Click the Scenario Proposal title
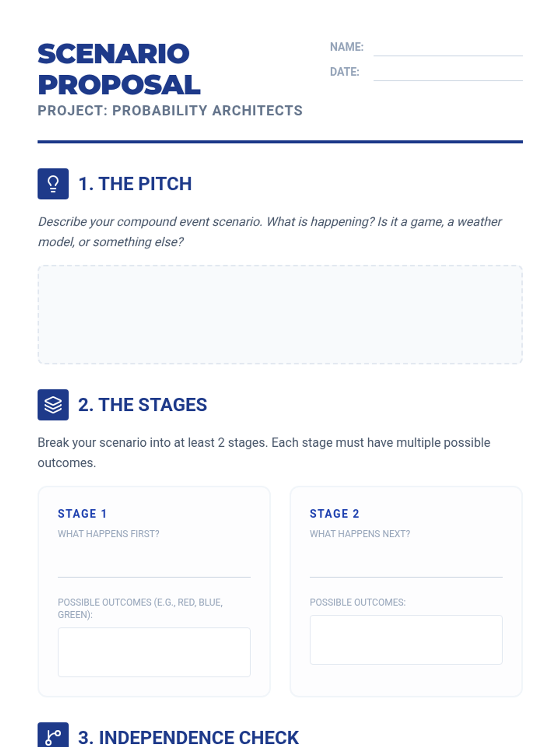Image resolution: width=560 pixels, height=747 pixels. point(119,69)
